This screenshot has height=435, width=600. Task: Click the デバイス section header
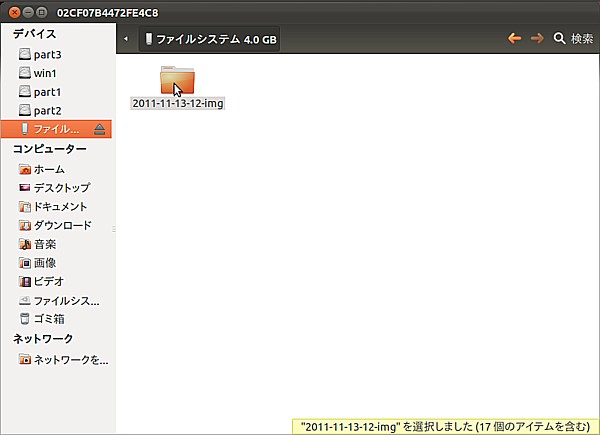[x=34, y=34]
